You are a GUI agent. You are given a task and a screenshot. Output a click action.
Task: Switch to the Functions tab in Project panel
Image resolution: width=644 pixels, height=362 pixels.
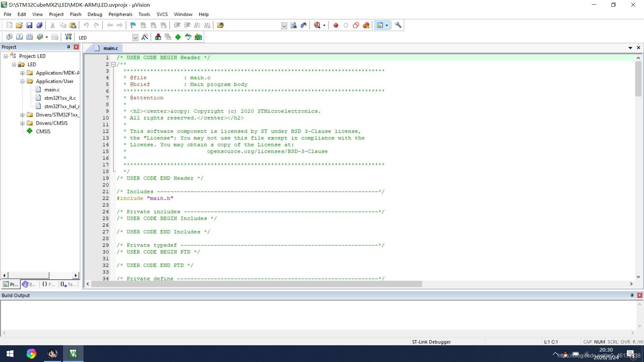48,284
